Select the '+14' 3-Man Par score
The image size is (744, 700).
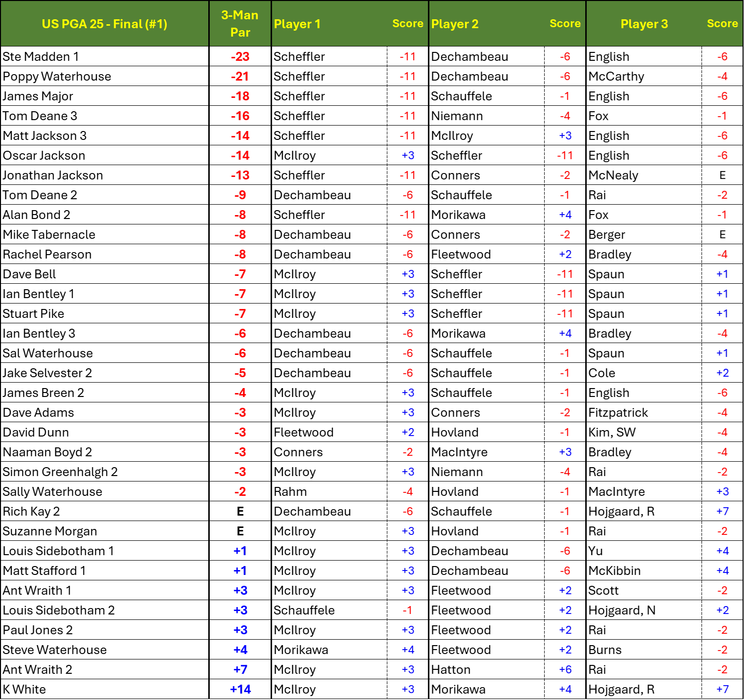240,689
